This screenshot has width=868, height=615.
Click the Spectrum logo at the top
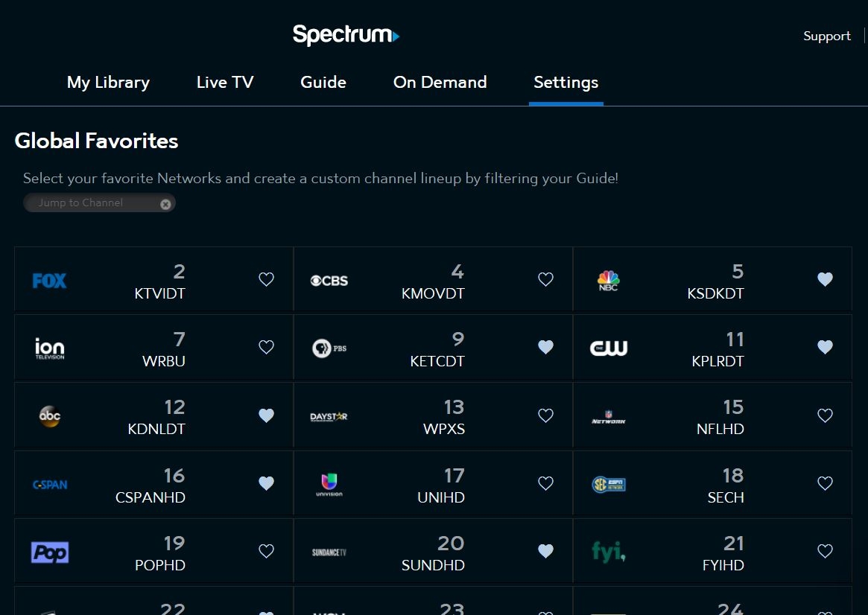(346, 35)
